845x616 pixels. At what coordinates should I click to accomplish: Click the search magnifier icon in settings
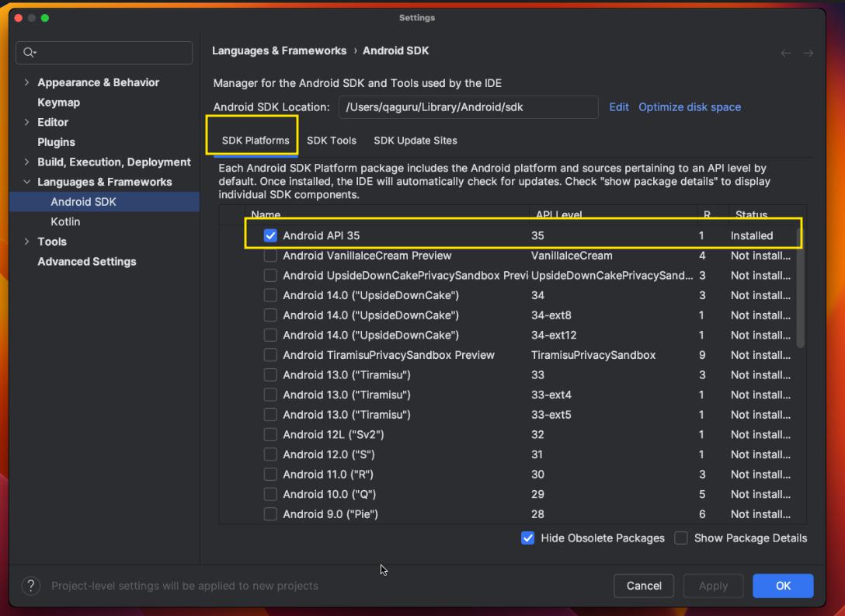(29, 52)
